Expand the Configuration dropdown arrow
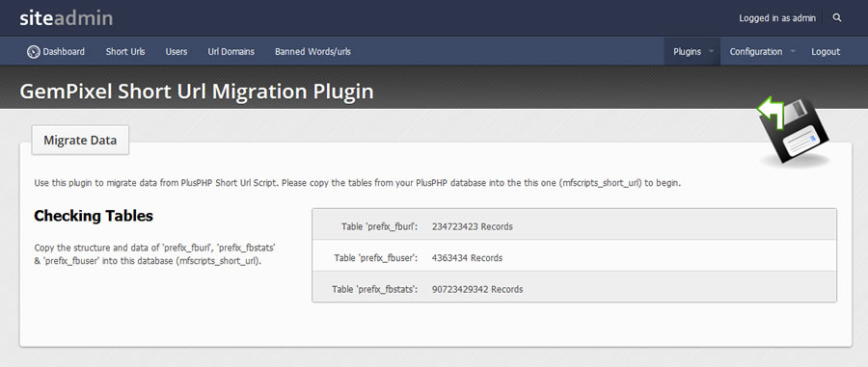The height and width of the screenshot is (367, 868). tap(793, 51)
